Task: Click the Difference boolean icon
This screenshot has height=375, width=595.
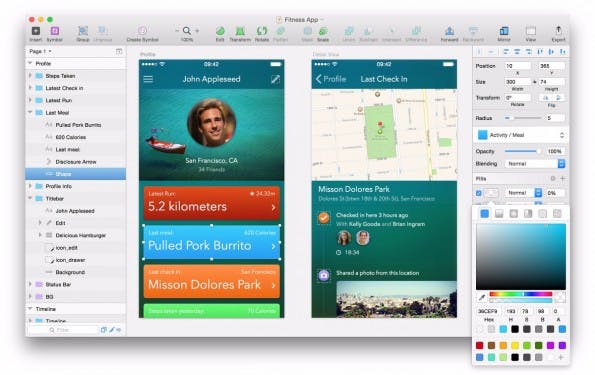Action: click(x=416, y=31)
